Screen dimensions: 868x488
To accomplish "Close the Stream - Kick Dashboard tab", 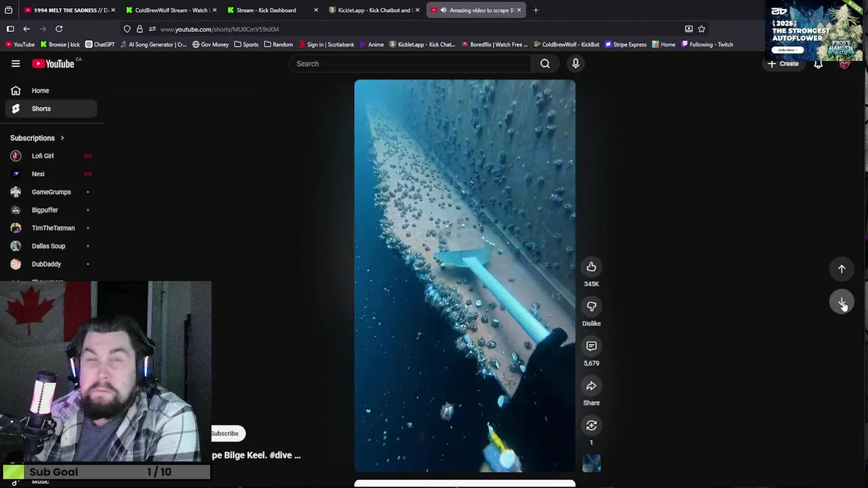I will click(x=315, y=10).
